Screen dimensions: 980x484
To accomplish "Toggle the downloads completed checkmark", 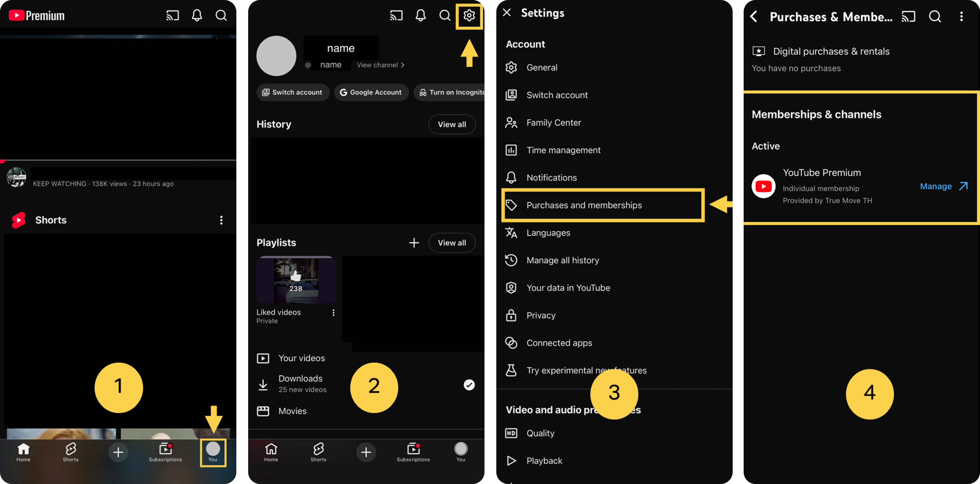I will point(469,385).
